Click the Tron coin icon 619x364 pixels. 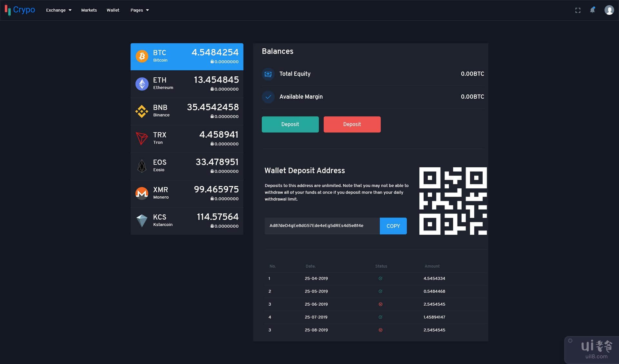(x=142, y=139)
